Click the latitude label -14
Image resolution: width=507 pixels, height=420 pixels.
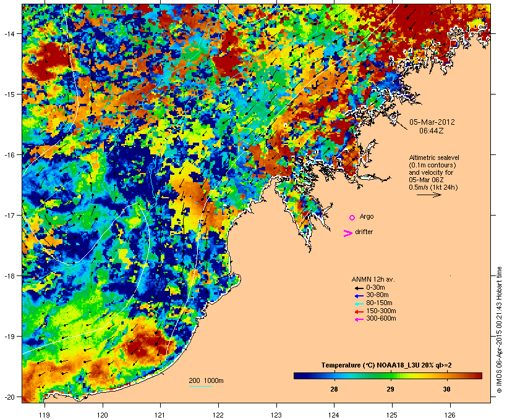(9, 33)
